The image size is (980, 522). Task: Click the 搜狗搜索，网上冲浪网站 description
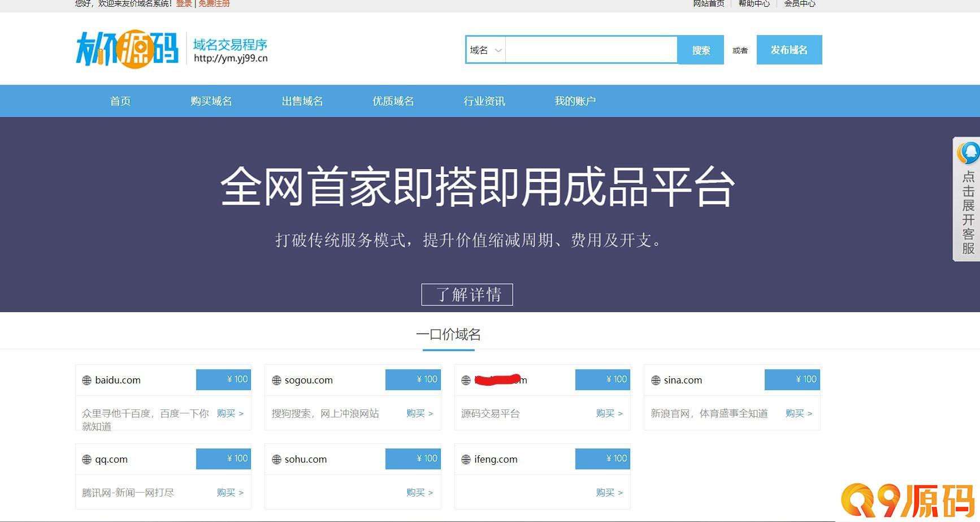(325, 413)
